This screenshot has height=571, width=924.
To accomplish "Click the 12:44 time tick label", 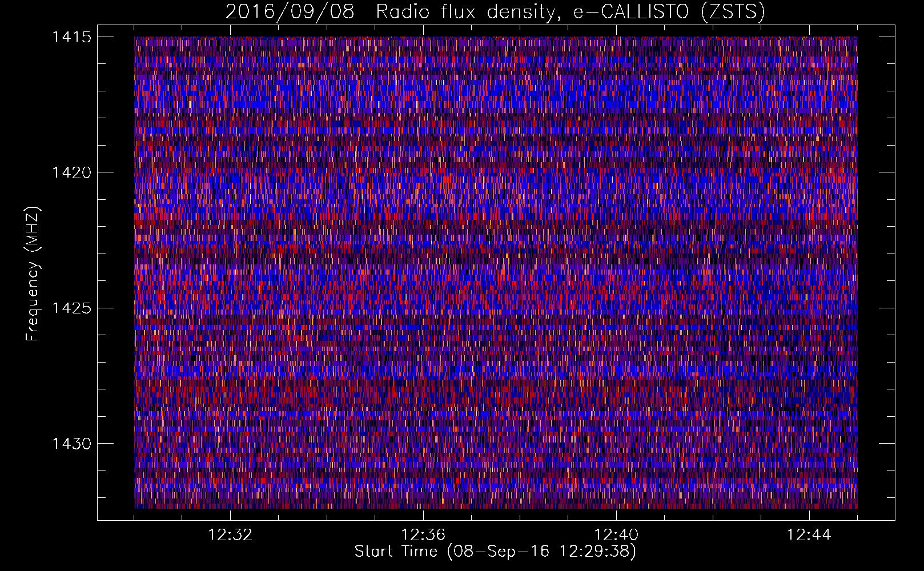I will tap(809, 535).
